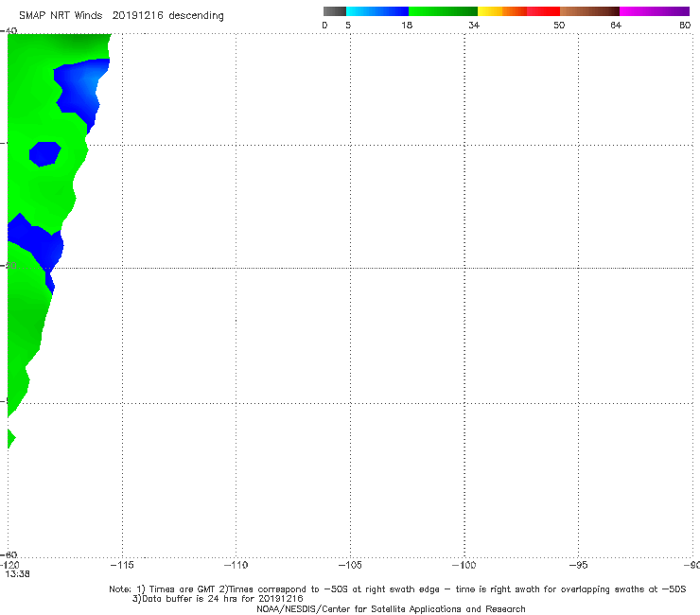
Task: Click the latitude label -40
Action: 9,30
